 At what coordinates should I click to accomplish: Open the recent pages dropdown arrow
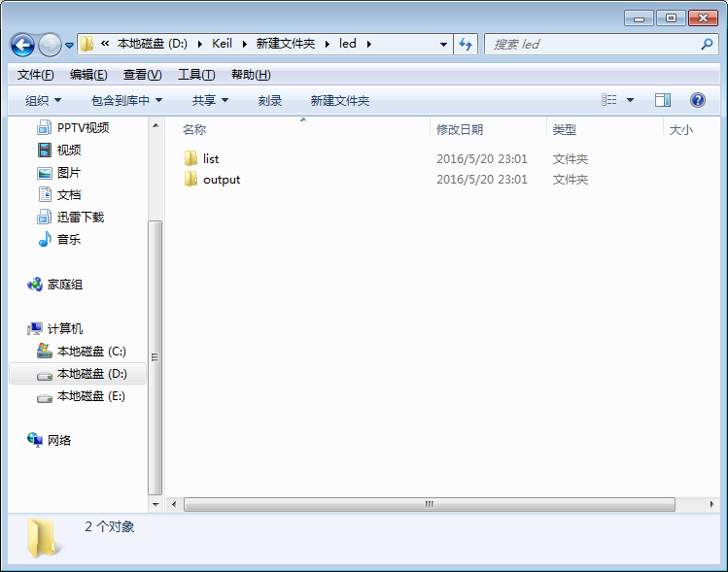(69, 46)
